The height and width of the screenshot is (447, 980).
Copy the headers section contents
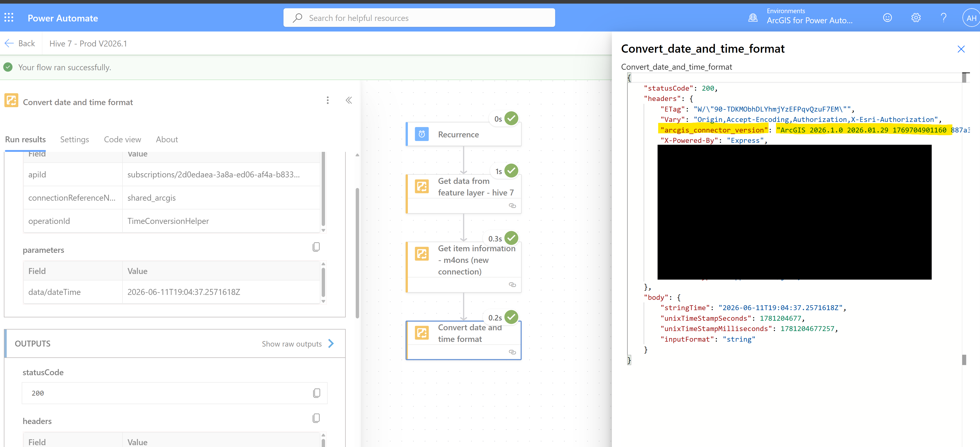pyautogui.click(x=316, y=418)
